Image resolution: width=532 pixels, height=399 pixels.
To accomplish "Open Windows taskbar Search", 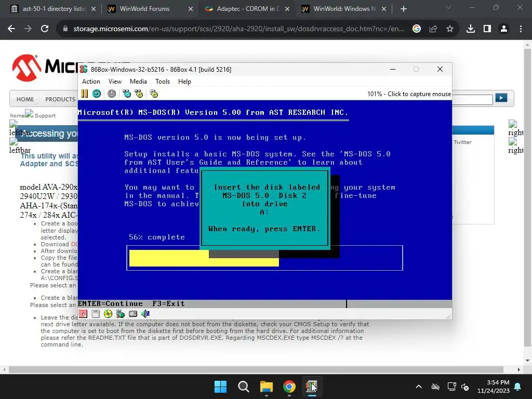I will pos(243,387).
